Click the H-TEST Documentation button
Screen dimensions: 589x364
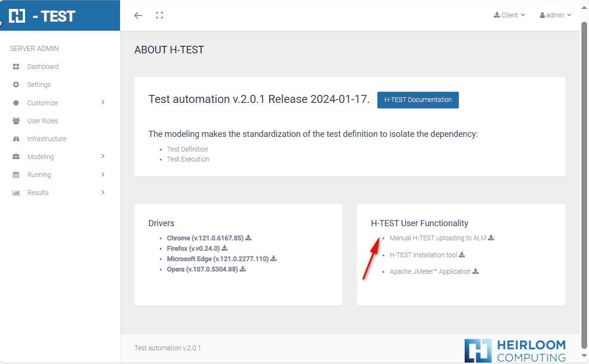pyautogui.click(x=418, y=100)
